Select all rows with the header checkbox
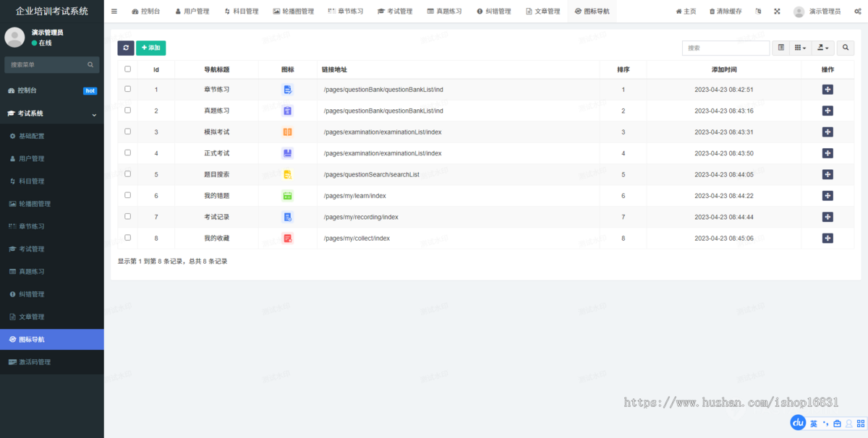The image size is (868, 438). coord(128,68)
